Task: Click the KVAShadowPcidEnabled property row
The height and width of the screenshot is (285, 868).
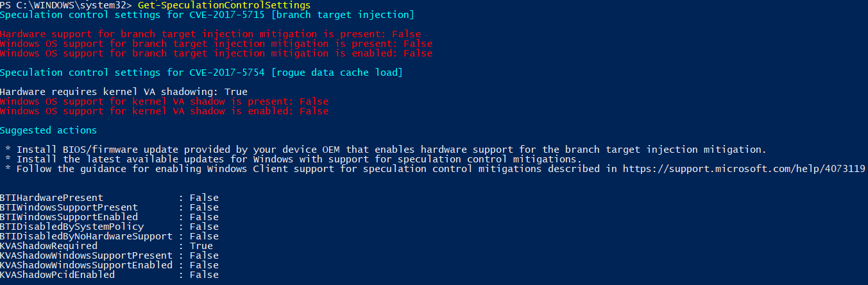Action: [x=109, y=275]
